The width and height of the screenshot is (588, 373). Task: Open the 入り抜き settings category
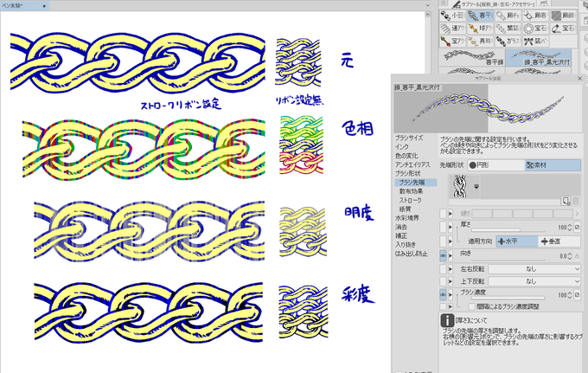tap(406, 245)
